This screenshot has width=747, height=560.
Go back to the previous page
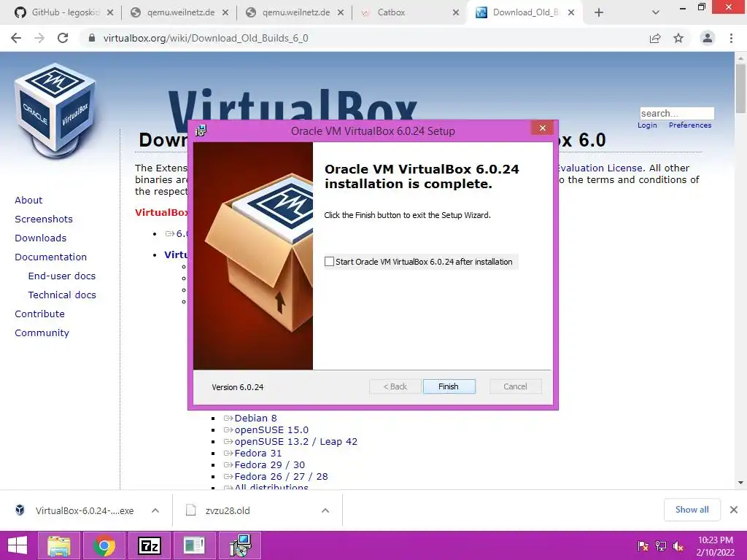[16, 38]
